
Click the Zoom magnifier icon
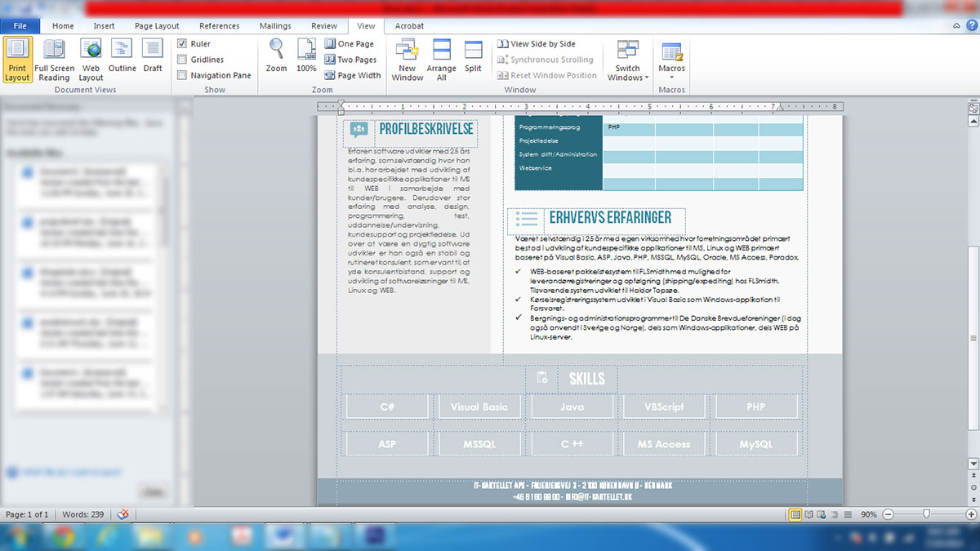click(277, 56)
